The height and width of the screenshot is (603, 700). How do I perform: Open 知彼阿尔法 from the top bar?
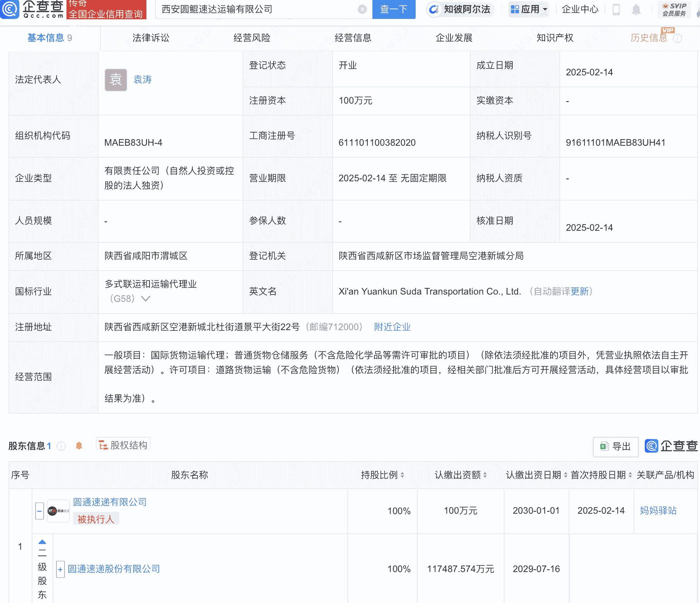coord(460,10)
